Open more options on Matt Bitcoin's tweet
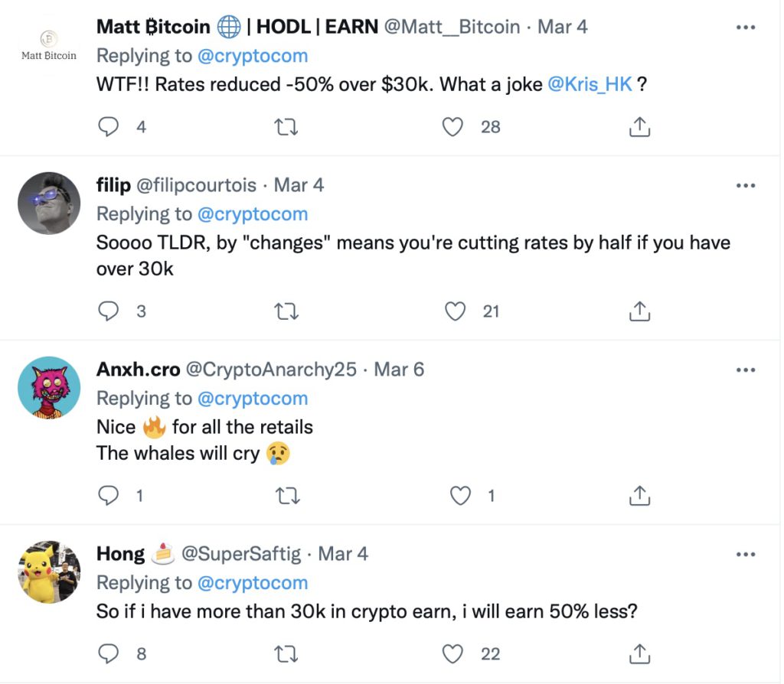This screenshot has width=784, height=684. coord(745,28)
